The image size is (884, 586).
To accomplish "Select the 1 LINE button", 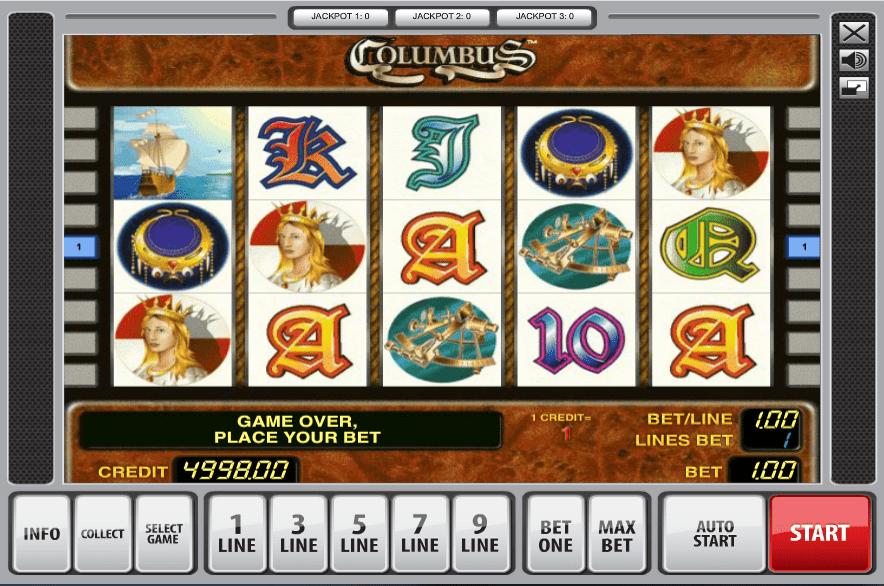I will pyautogui.click(x=237, y=534).
